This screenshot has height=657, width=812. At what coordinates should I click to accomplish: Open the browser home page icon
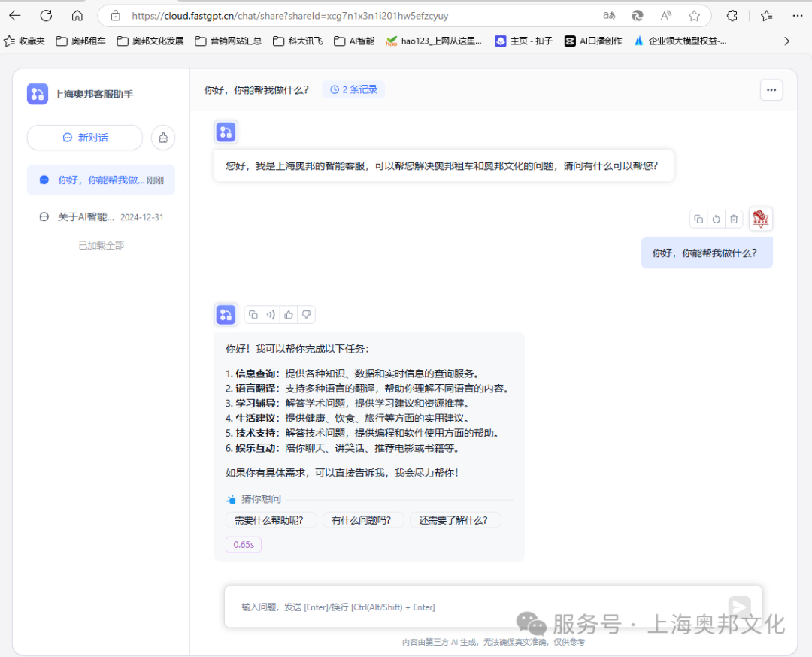coord(77,15)
